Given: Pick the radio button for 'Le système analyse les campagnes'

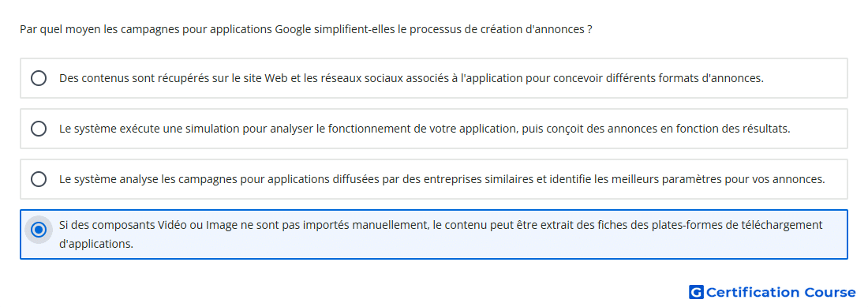Looking at the screenshot, I should tap(39, 179).
